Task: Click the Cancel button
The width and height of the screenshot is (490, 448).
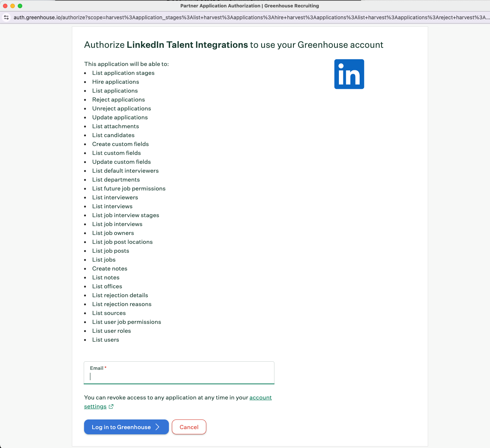Action: pos(189,427)
